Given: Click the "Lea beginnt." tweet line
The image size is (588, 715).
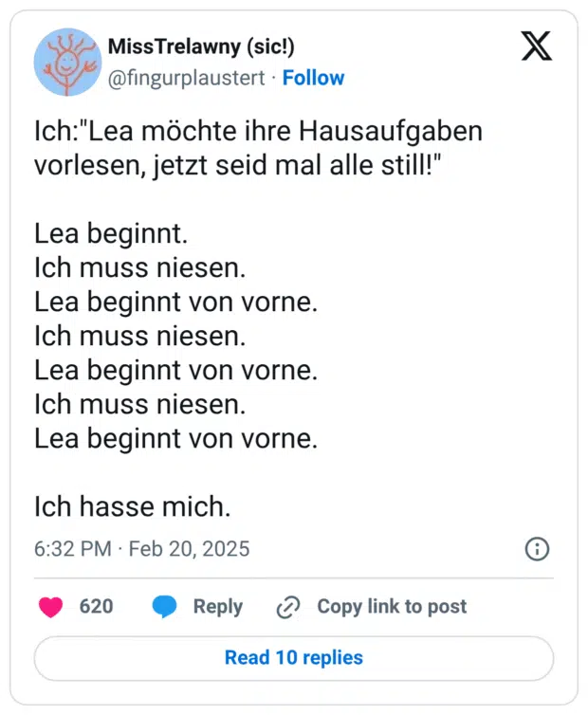Looking at the screenshot, I should [x=111, y=234].
